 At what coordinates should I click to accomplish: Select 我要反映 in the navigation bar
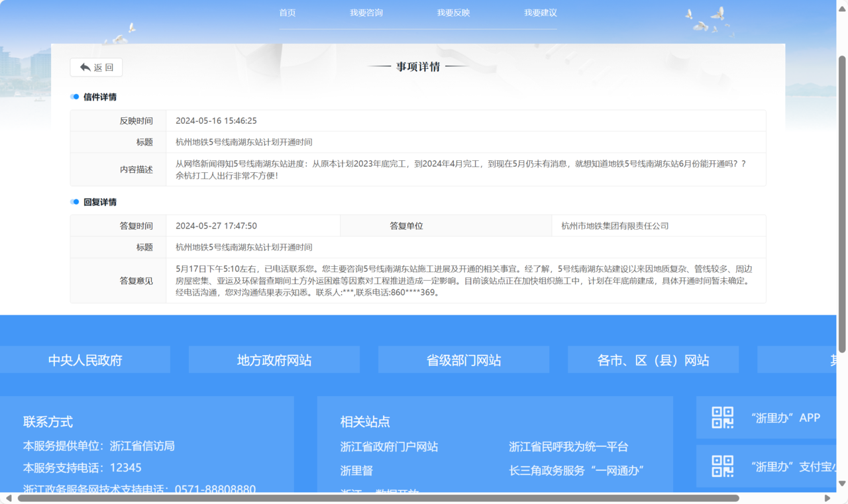tap(453, 13)
